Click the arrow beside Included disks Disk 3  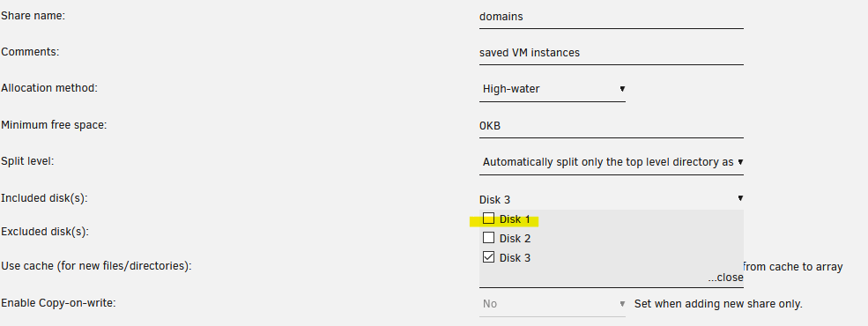740,198
